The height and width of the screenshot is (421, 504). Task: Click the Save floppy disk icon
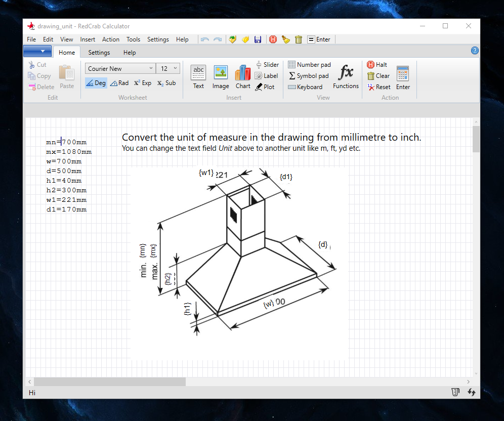click(x=258, y=39)
